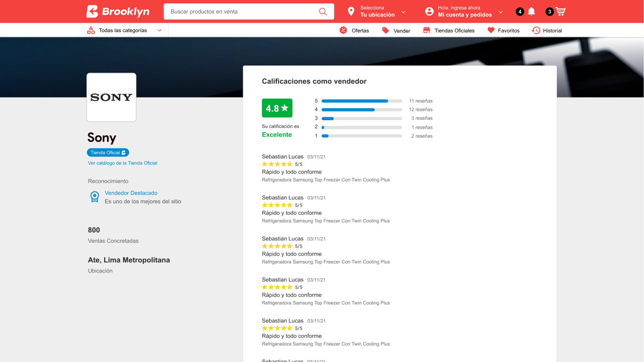This screenshot has width=644, height=362.
Task: Click the location pin icon
Action: point(351,11)
